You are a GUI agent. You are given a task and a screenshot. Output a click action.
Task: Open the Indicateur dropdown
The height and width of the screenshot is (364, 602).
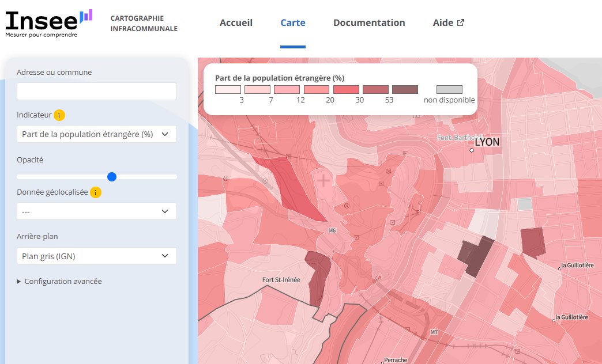point(96,134)
